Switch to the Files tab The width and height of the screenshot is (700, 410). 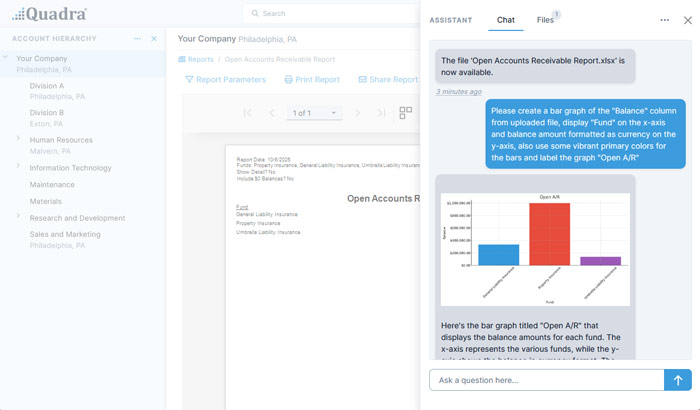545,20
